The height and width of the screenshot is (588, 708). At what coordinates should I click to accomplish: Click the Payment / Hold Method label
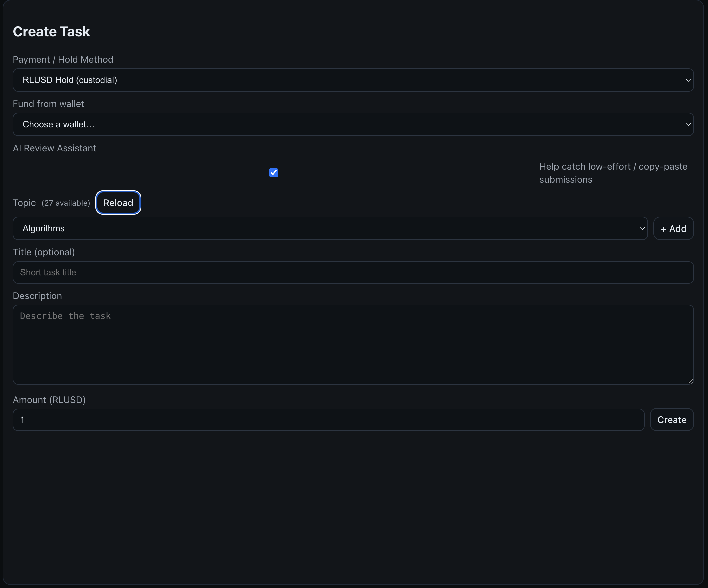[63, 59]
